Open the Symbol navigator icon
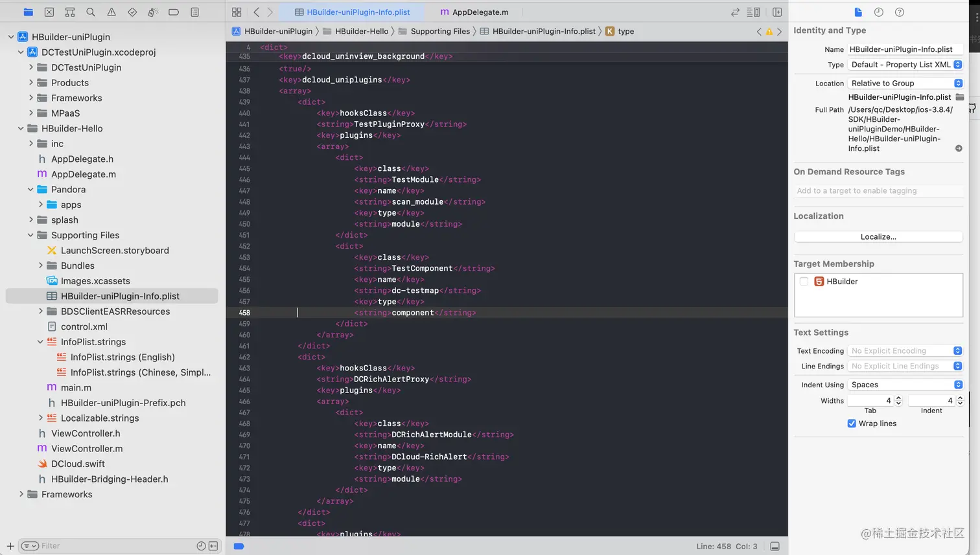Screen dimensions: 980x555 point(70,12)
